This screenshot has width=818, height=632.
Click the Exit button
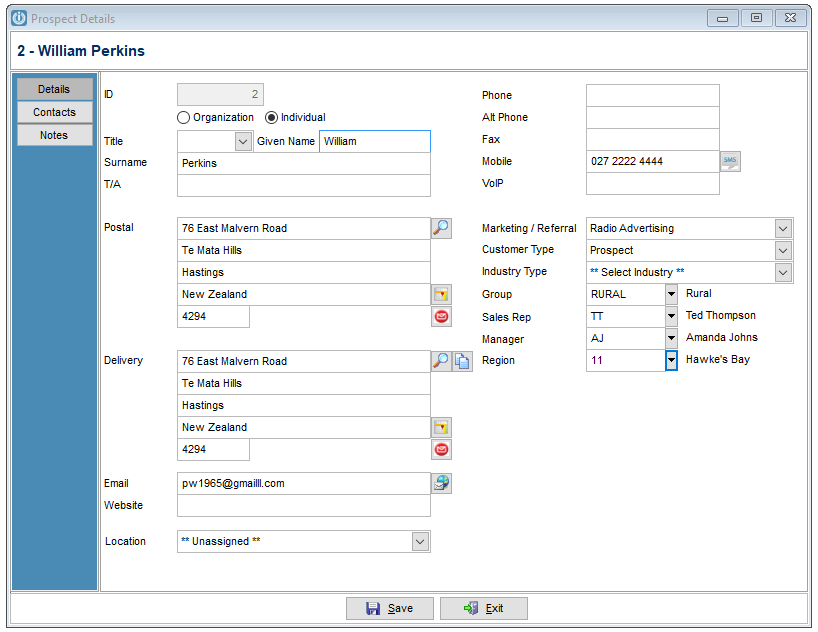(x=484, y=609)
